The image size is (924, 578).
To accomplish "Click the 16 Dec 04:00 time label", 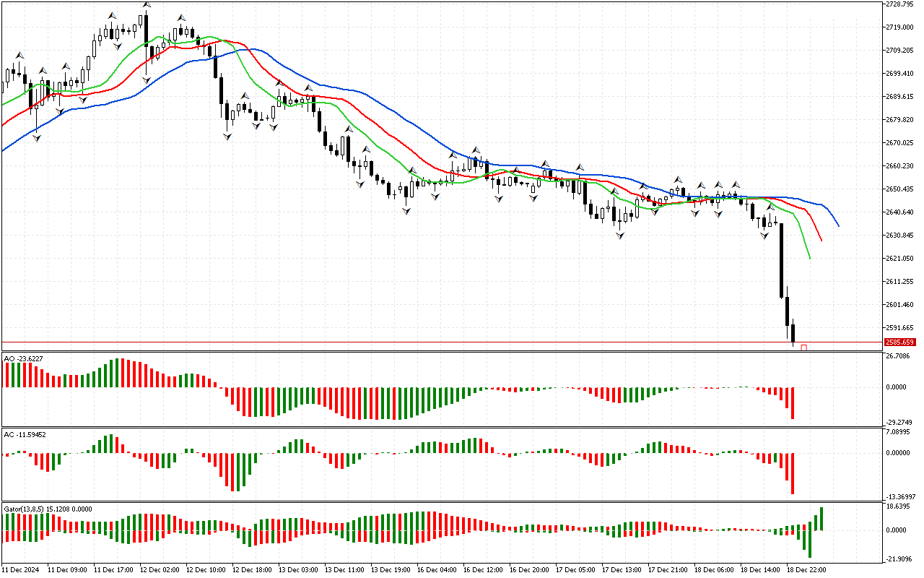I will [437, 570].
